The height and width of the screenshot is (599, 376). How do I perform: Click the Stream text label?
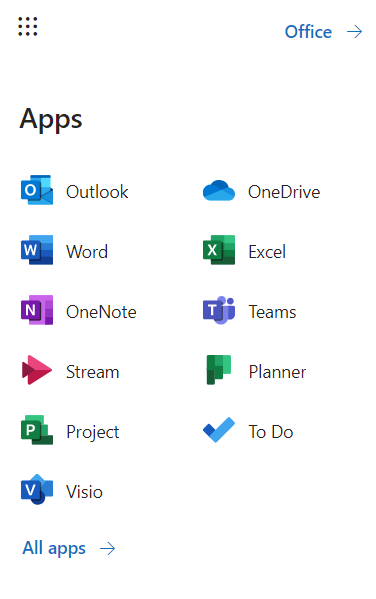point(92,371)
